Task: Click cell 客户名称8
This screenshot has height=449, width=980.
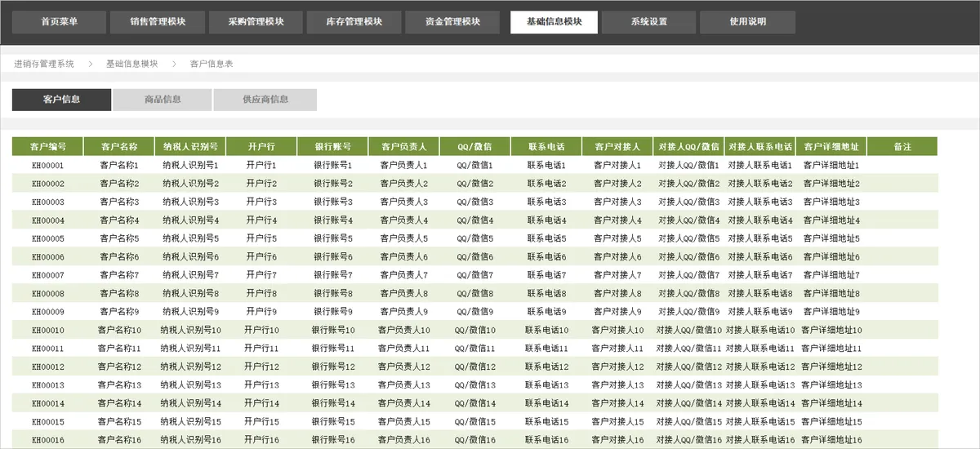Action: pyautogui.click(x=119, y=294)
